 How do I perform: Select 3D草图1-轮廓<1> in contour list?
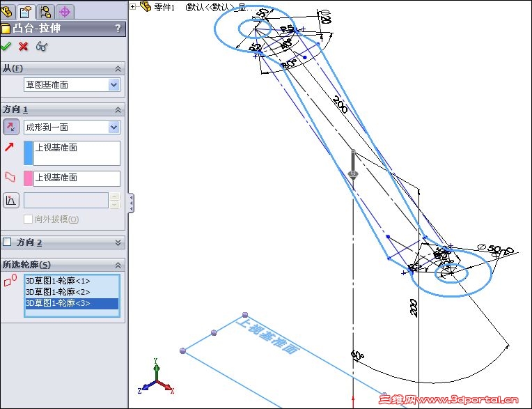(x=72, y=281)
